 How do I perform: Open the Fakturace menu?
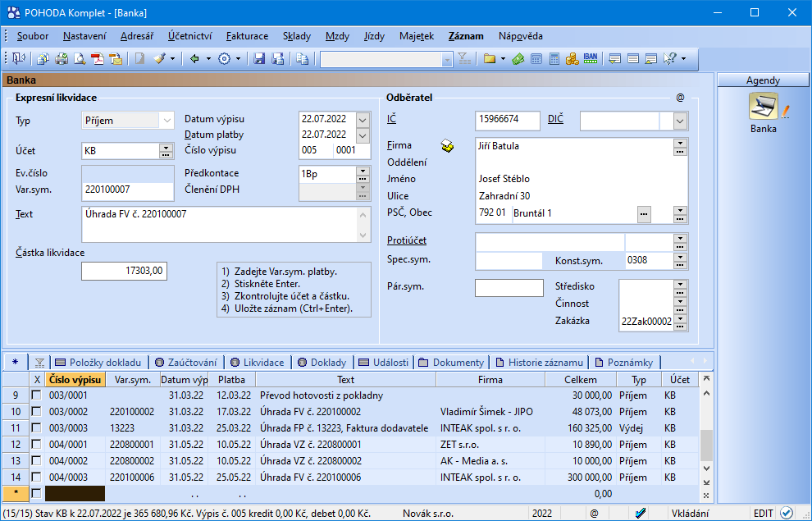[247, 36]
